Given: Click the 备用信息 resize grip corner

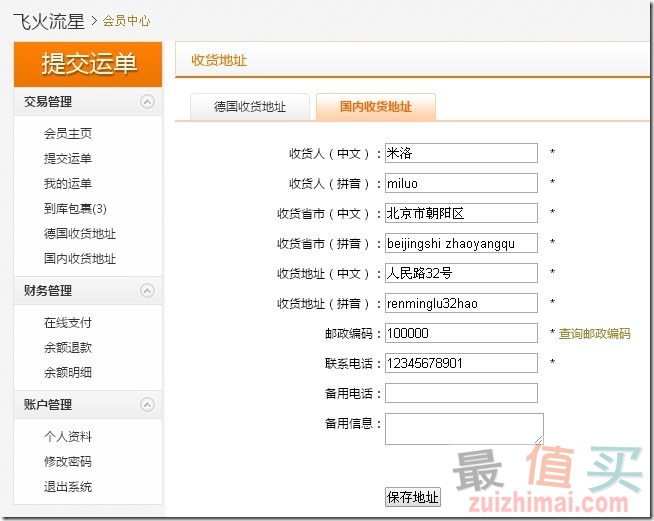Looking at the screenshot, I should tap(539, 440).
